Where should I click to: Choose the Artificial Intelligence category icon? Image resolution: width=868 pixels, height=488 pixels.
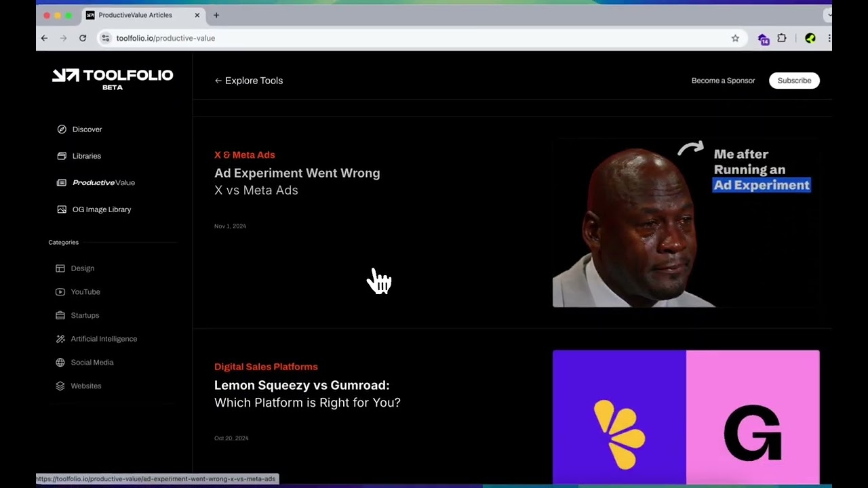point(60,339)
